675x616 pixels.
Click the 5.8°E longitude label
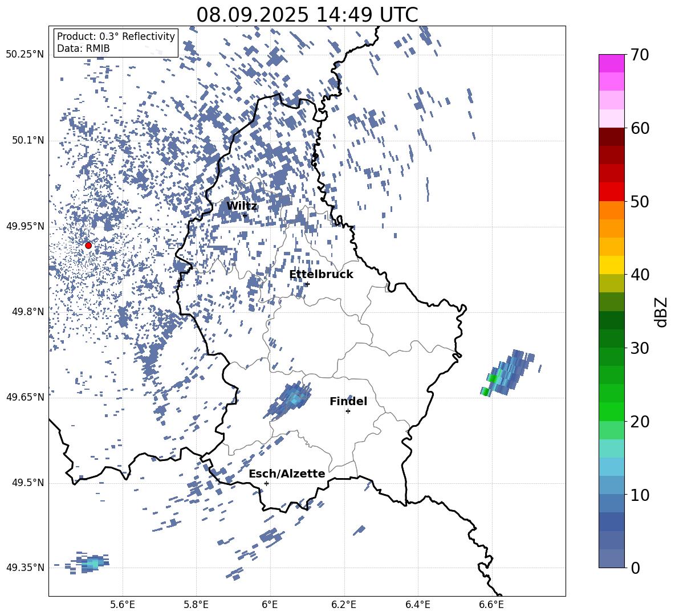click(x=196, y=605)
